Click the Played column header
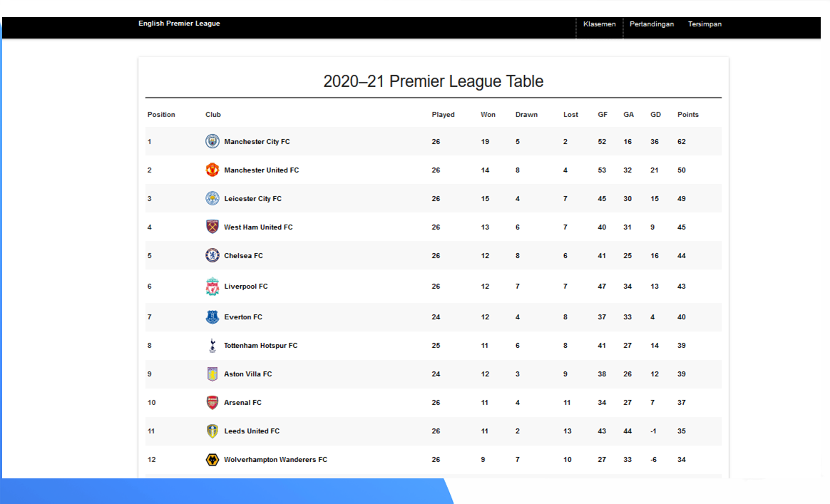Screen dimensions: 830x504 click(443, 115)
